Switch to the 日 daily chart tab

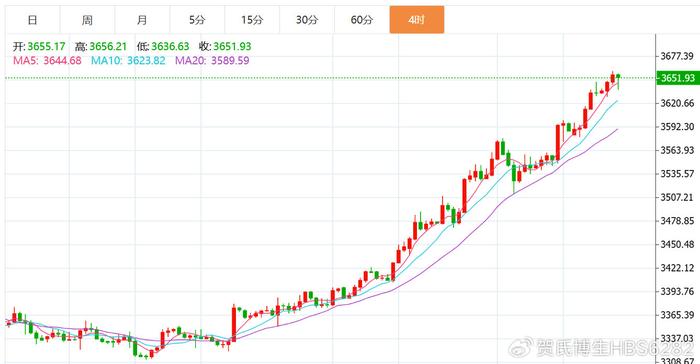pos(32,20)
